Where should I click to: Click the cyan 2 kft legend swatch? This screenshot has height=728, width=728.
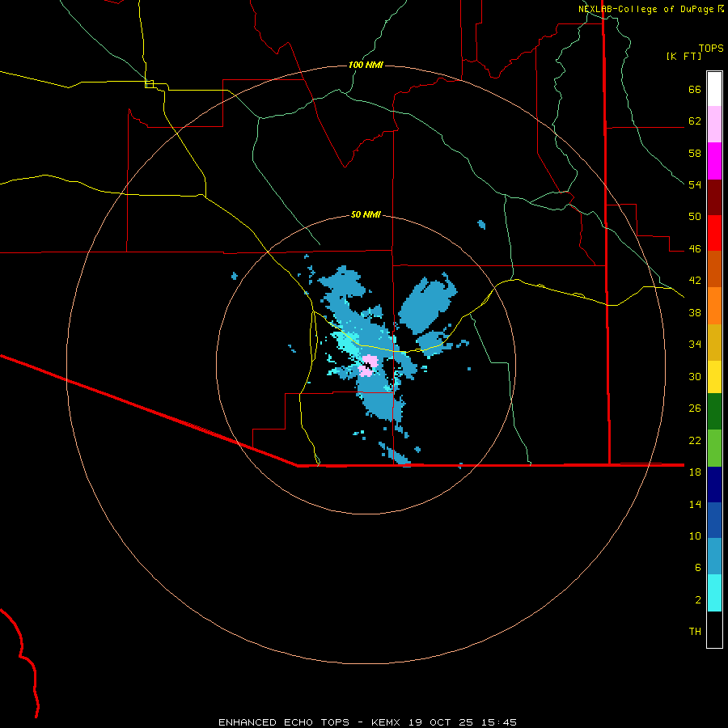[x=714, y=593]
